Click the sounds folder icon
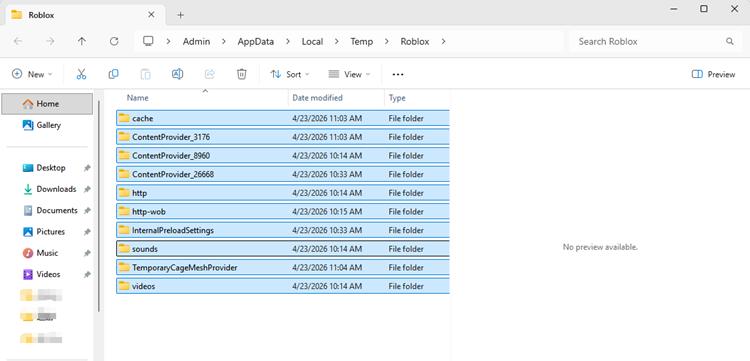Screen dimensions: 750x361 (x=124, y=249)
